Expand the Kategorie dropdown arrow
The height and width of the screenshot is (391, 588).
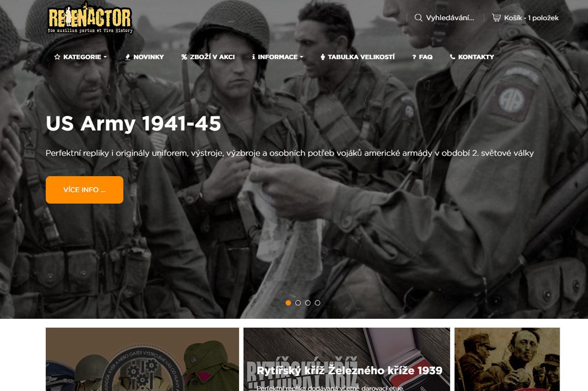(105, 57)
